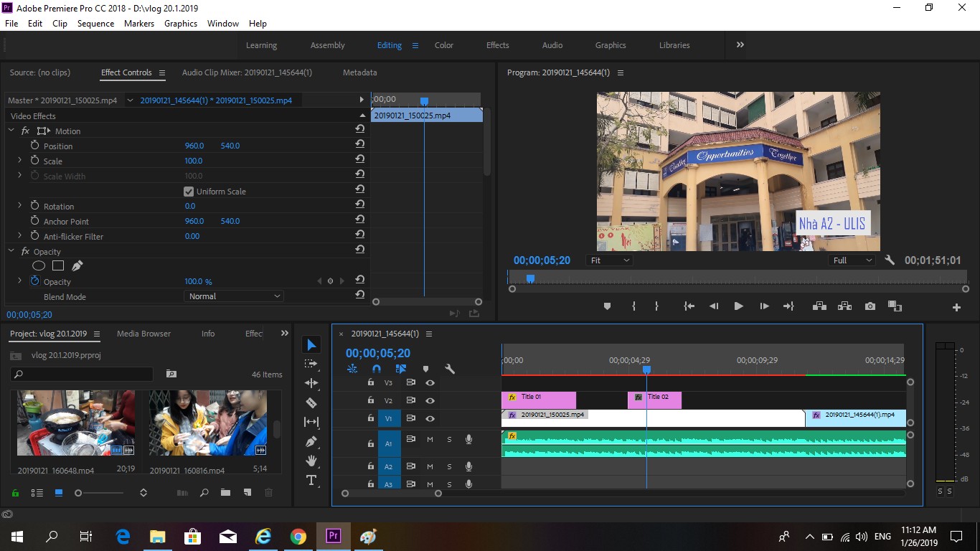Play the program monitor
This screenshot has height=551, width=980.
pos(738,306)
